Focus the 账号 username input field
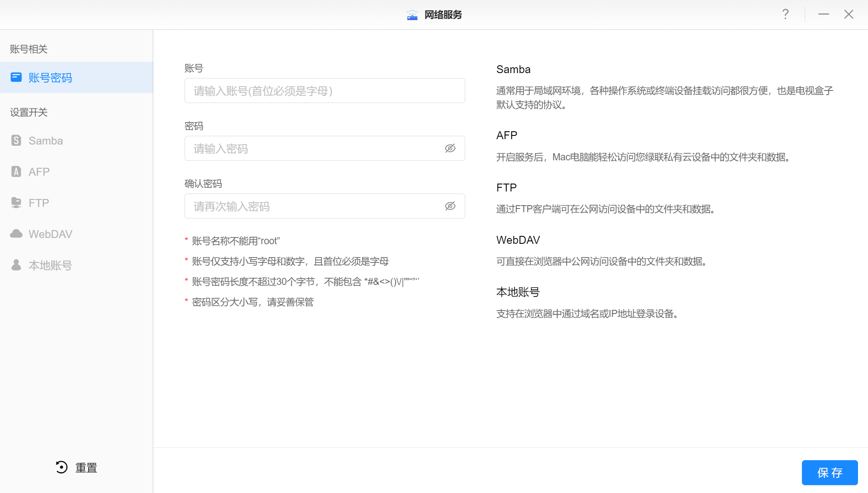This screenshot has width=868, height=493. tap(324, 91)
